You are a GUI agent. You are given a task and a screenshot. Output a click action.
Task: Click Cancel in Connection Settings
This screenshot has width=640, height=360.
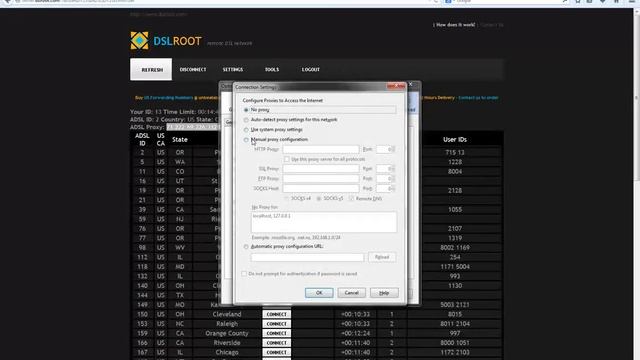(x=351, y=293)
